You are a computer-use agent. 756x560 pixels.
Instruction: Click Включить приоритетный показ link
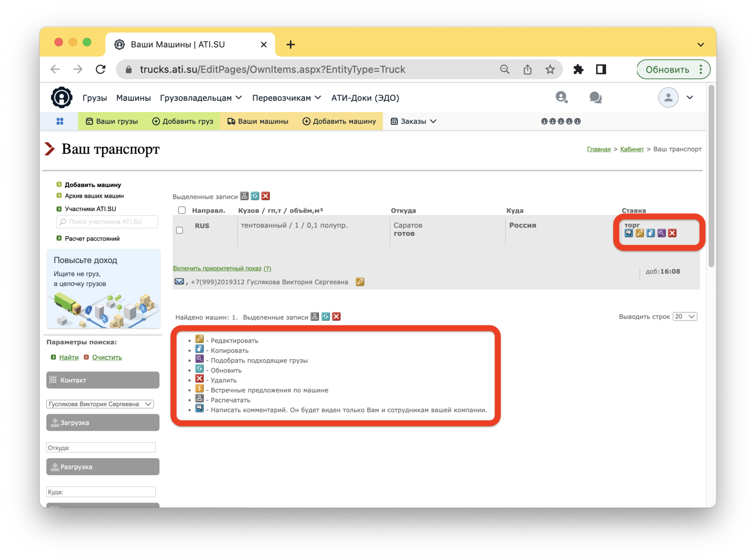click(x=217, y=268)
